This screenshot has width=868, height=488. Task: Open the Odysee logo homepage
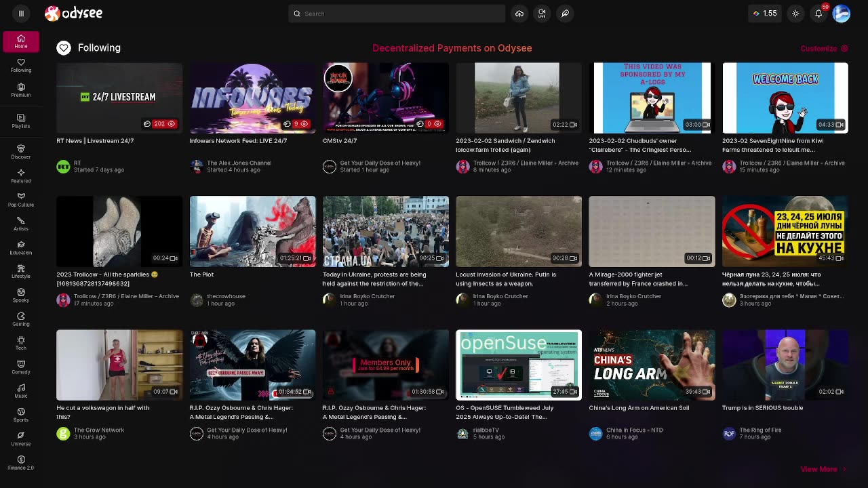coord(73,14)
